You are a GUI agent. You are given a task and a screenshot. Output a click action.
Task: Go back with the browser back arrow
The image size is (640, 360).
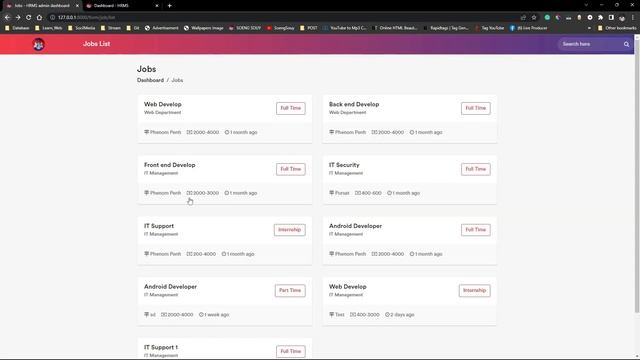7,18
